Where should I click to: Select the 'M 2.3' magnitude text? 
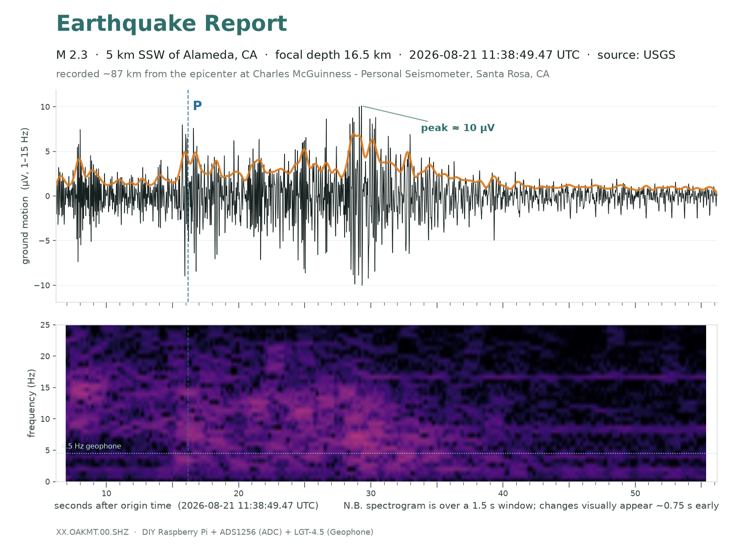[72, 55]
